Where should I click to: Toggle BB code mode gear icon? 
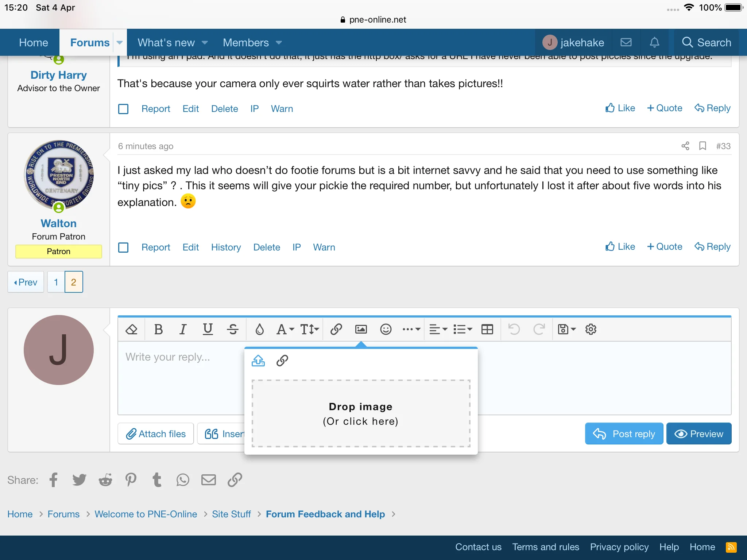[x=591, y=329]
